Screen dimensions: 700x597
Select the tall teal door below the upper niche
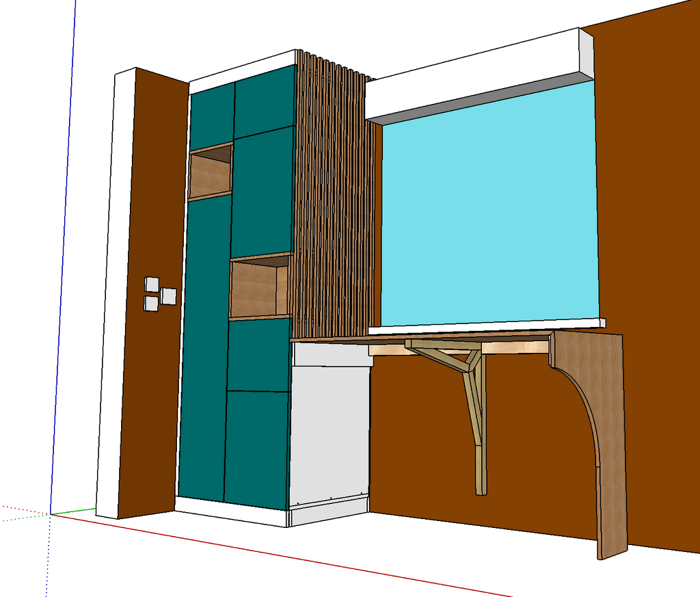point(204,348)
